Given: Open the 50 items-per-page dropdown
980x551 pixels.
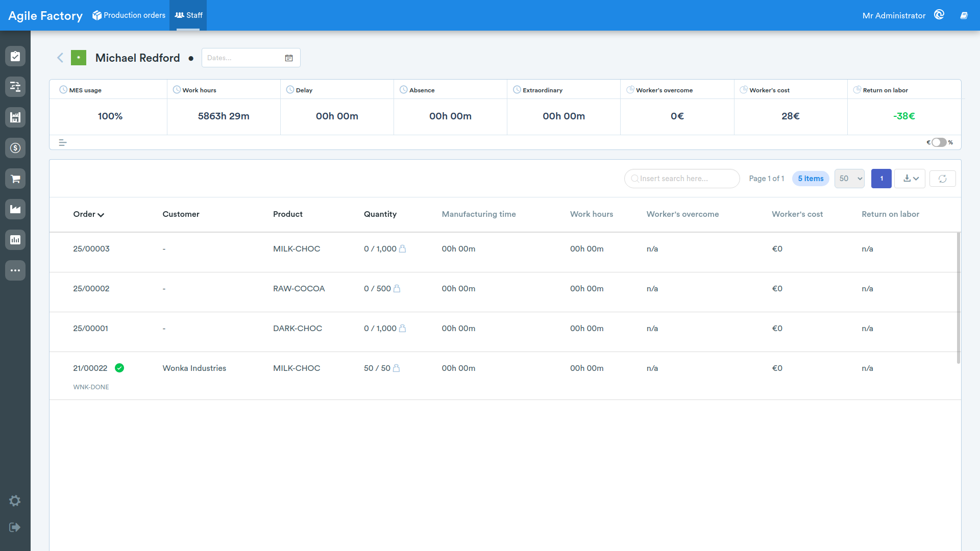Looking at the screenshot, I should [x=849, y=179].
